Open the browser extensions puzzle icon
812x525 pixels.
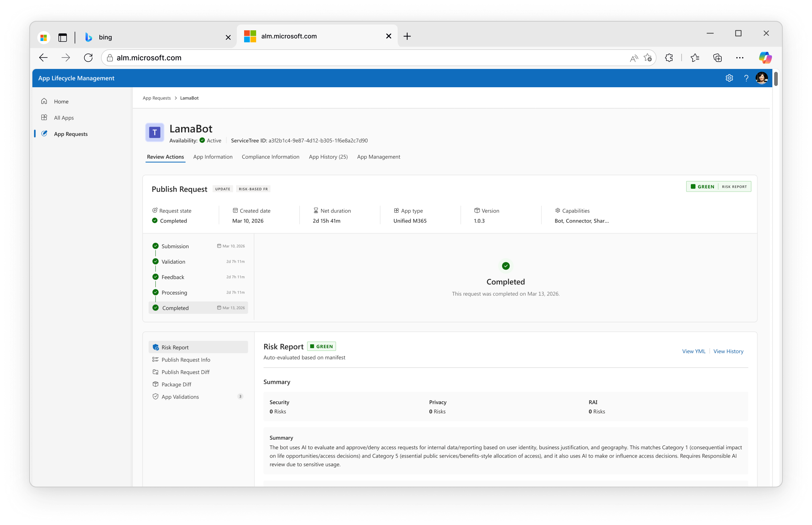click(669, 58)
